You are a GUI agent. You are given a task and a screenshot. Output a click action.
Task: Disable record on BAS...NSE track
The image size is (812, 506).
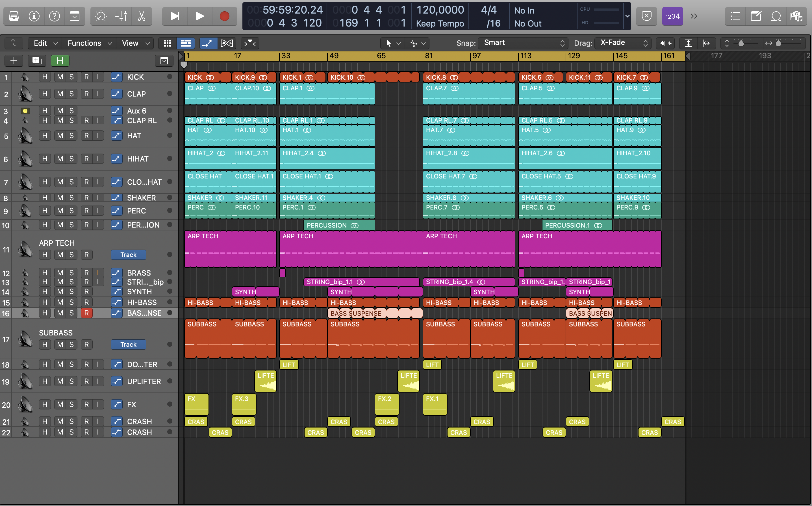tap(86, 313)
